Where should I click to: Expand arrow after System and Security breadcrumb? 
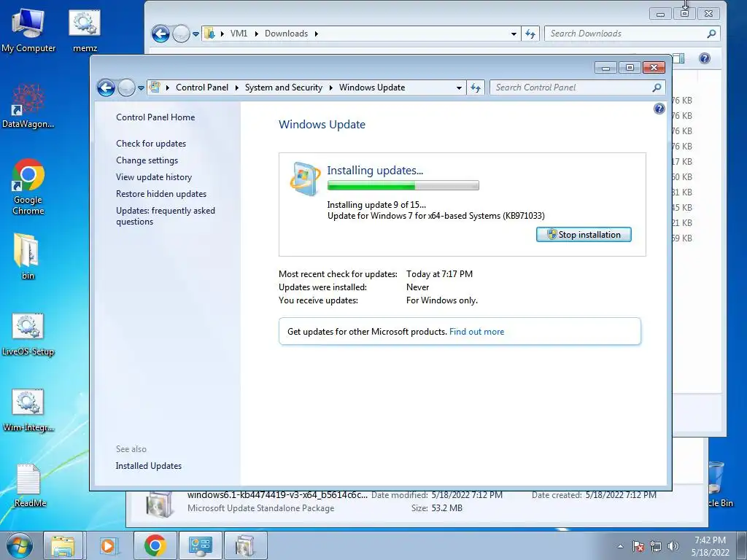click(x=330, y=87)
